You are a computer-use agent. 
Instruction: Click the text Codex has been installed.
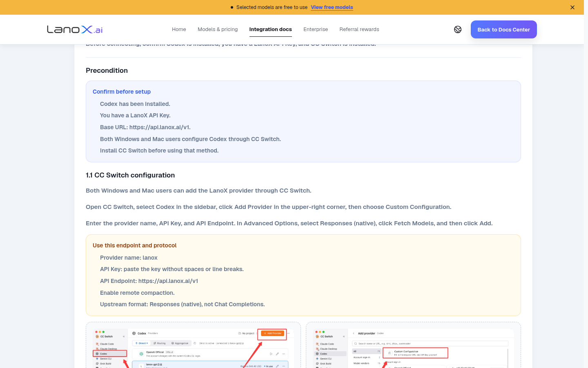[135, 104]
